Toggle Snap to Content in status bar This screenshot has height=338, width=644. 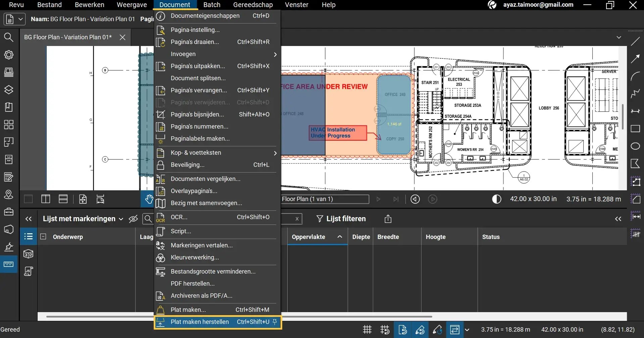click(402, 330)
